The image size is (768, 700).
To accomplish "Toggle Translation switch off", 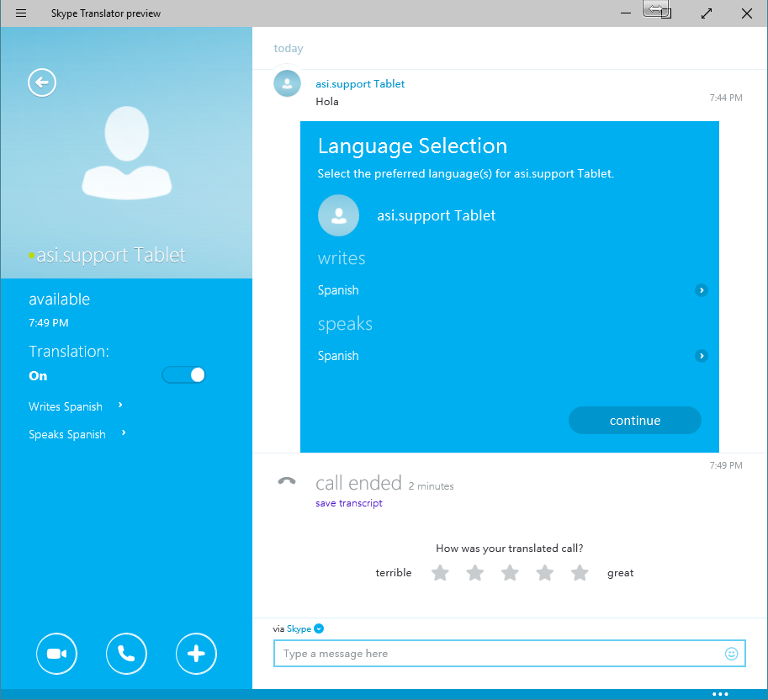I will pyautogui.click(x=184, y=375).
